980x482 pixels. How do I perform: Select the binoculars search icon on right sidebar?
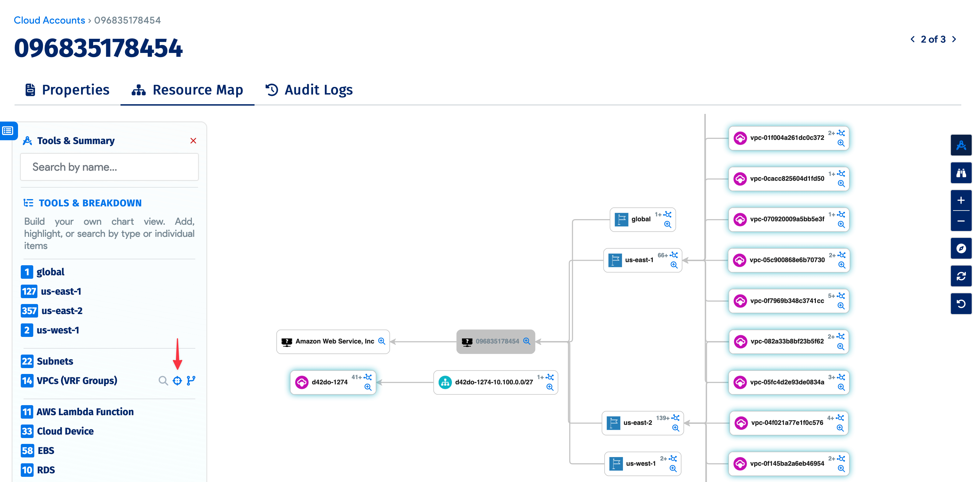(x=961, y=173)
